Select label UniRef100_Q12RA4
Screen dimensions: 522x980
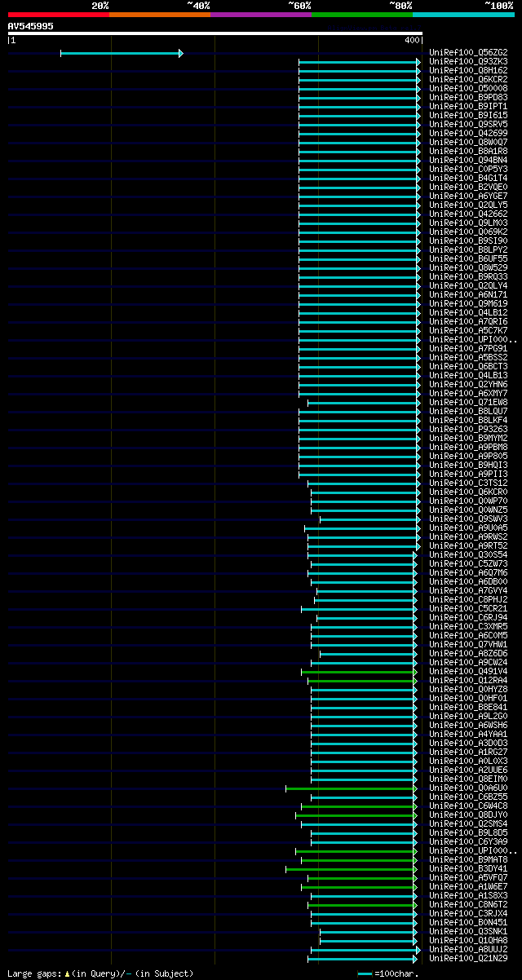tap(468, 681)
